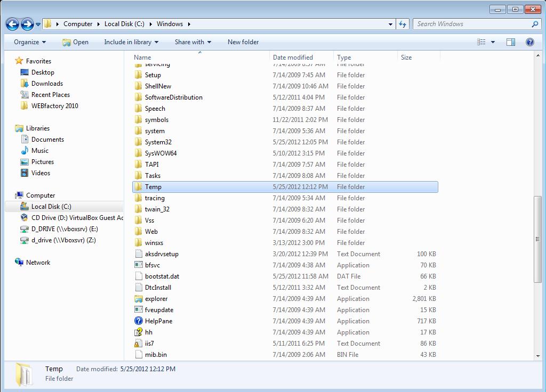Click the HelpPane application icon
This screenshot has width=546, height=392.
coord(139,321)
